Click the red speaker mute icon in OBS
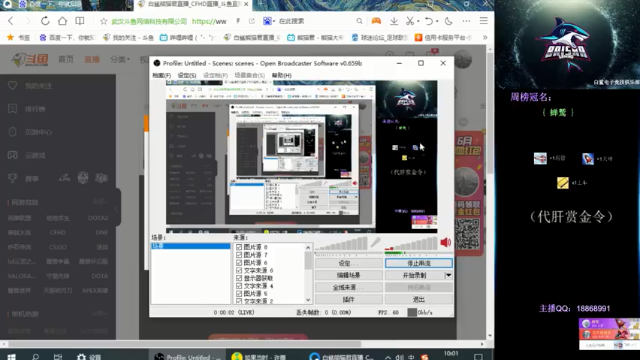Screen dimensions: 640x360 point(445,242)
